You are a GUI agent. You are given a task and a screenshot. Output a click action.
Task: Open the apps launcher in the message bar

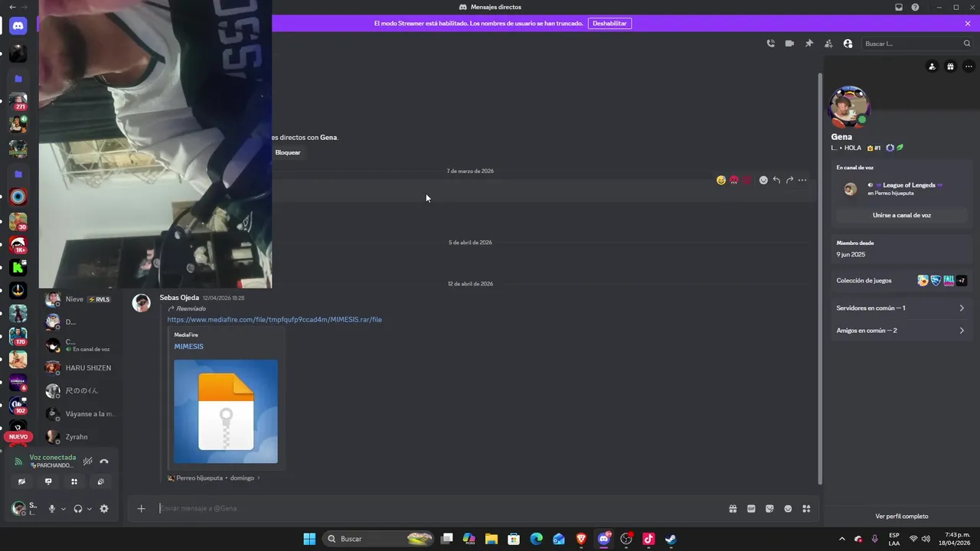[x=806, y=508]
